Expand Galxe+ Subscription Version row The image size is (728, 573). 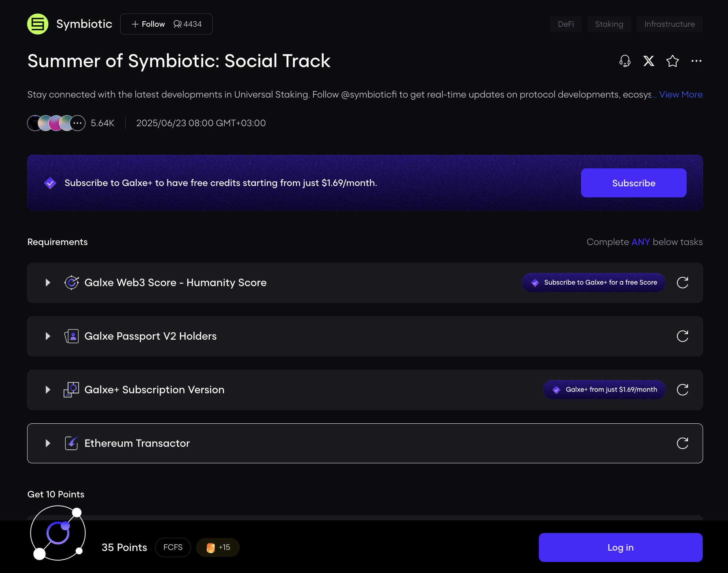point(48,390)
